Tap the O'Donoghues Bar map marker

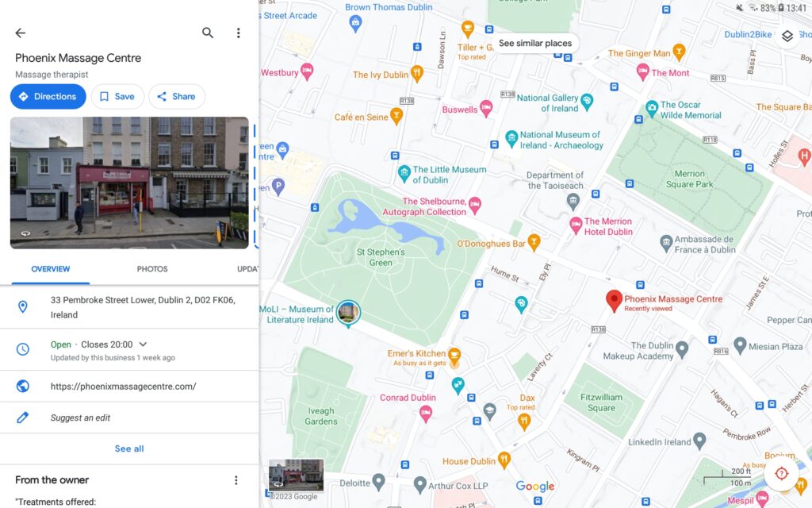click(534, 242)
